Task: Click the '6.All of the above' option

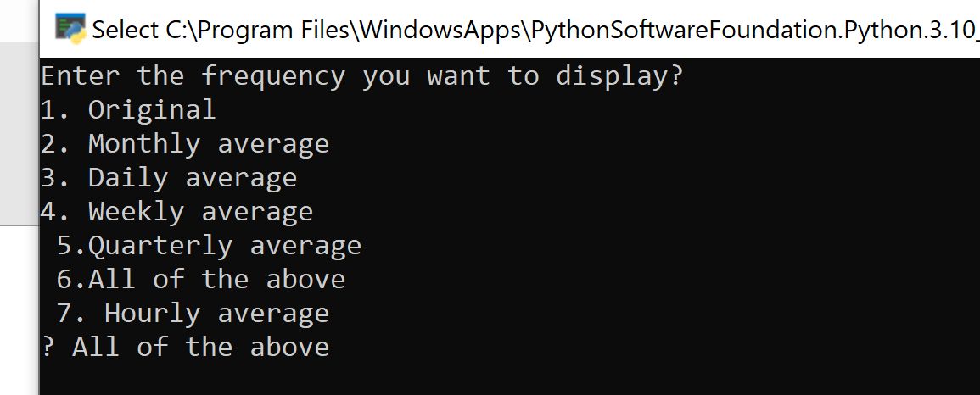Action: click(201, 280)
